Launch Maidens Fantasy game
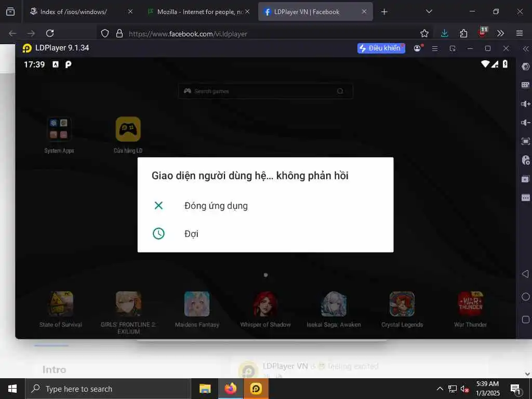The height and width of the screenshot is (399, 532). click(x=197, y=310)
